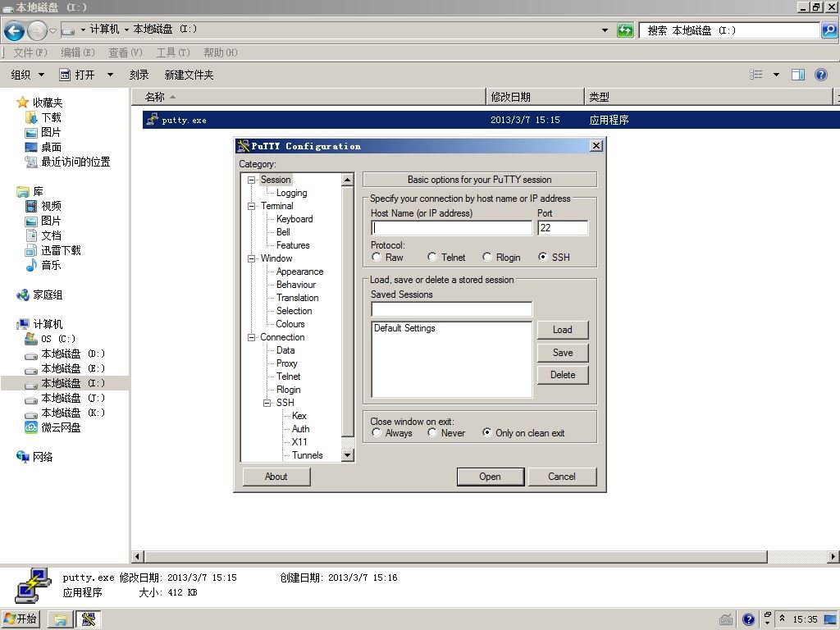Click the Saved Sessions text field
This screenshot has width=840, height=630.
452,308
